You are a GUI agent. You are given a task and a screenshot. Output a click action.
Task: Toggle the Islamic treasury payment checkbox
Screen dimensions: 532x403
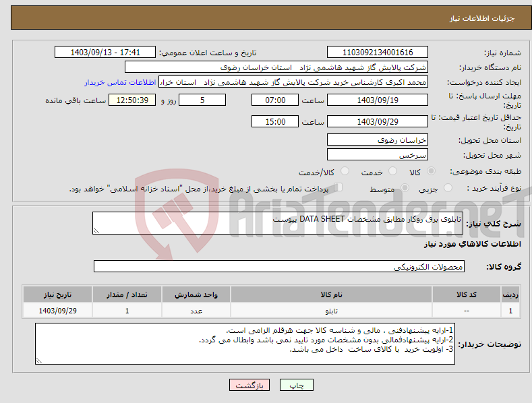tap(338, 187)
